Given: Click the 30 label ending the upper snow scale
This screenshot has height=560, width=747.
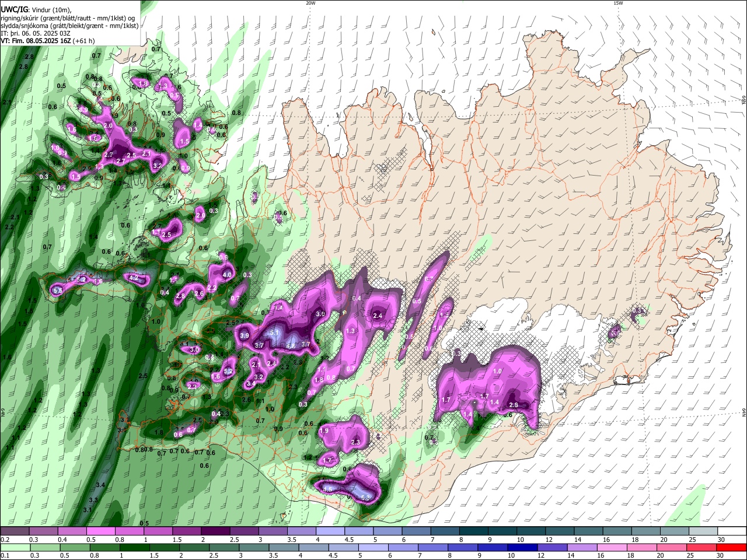Looking at the screenshot, I should [x=721, y=540].
